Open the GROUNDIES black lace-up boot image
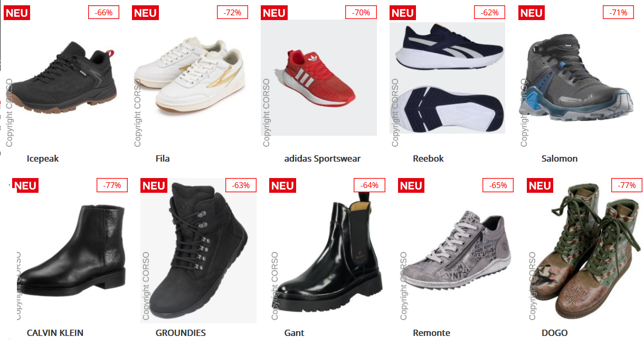Viewport: 644px width, 346px height. [x=198, y=250]
